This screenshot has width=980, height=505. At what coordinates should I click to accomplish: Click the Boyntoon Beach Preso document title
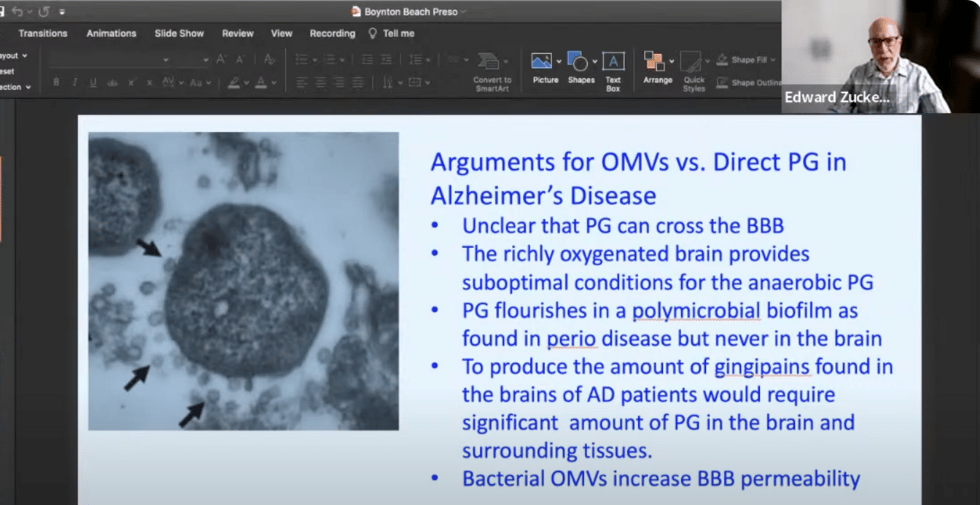click(411, 11)
